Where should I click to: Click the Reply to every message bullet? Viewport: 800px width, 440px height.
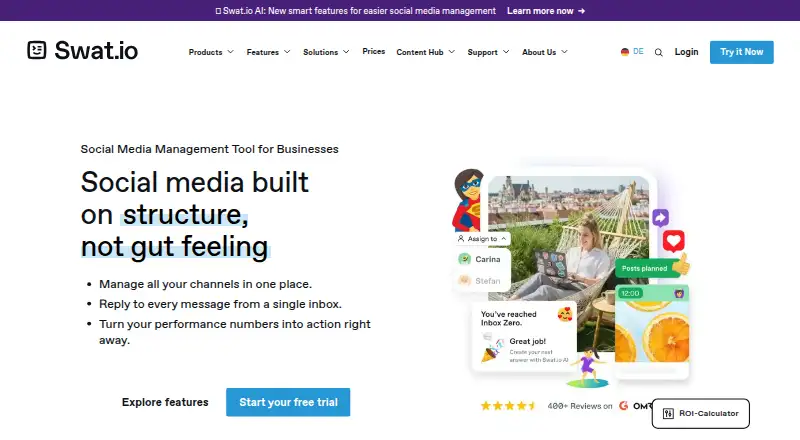[220, 304]
